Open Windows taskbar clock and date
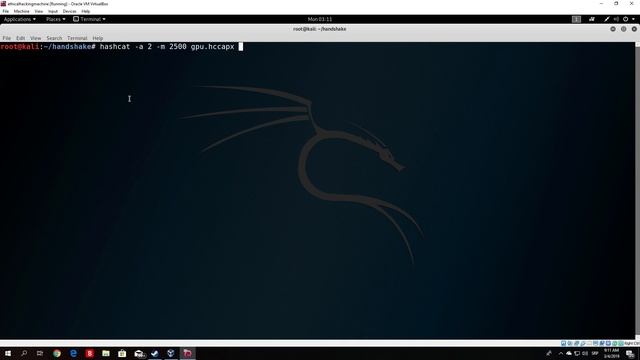The width and height of the screenshot is (640, 360). [x=611, y=353]
